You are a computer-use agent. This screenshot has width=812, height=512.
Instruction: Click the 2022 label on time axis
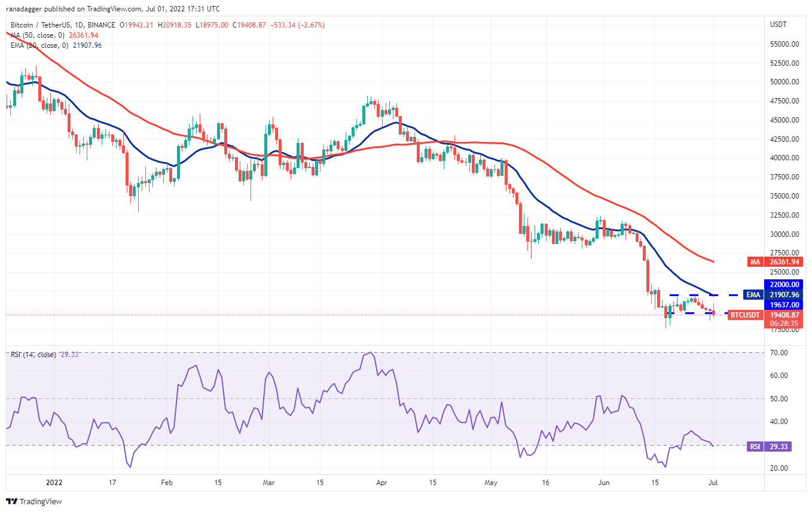pos(54,481)
